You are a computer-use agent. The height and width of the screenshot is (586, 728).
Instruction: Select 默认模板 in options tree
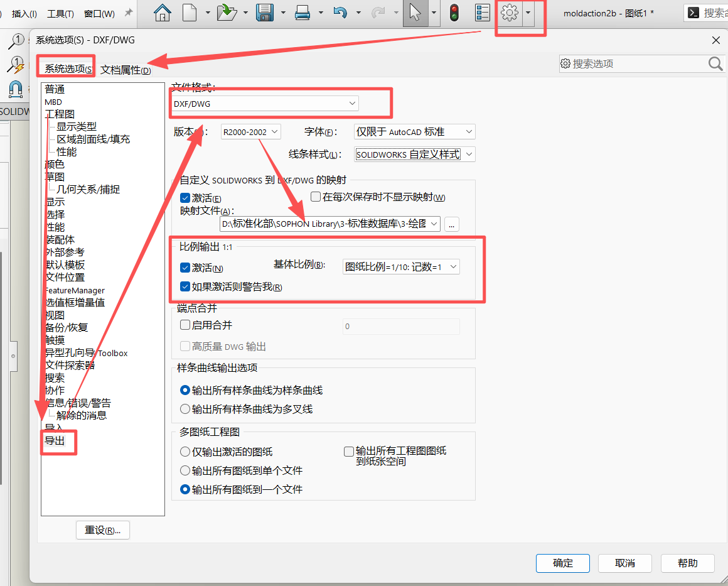(65, 265)
